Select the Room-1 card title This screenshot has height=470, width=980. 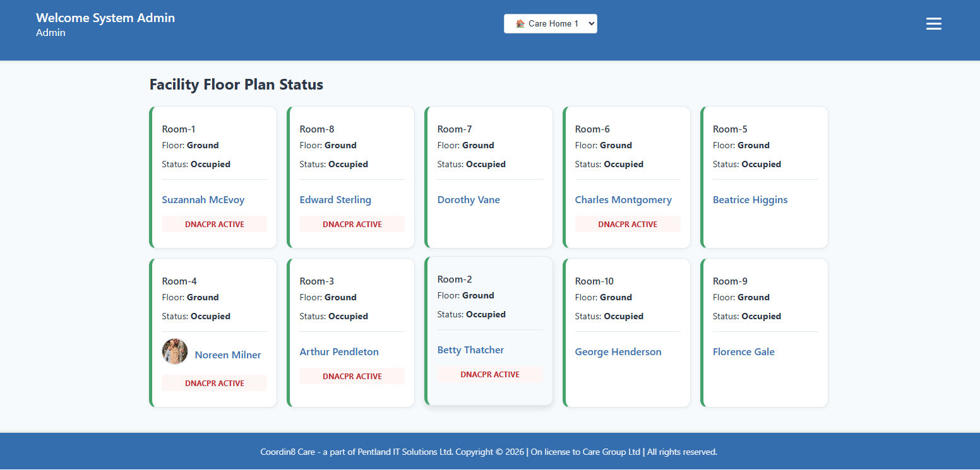(179, 129)
